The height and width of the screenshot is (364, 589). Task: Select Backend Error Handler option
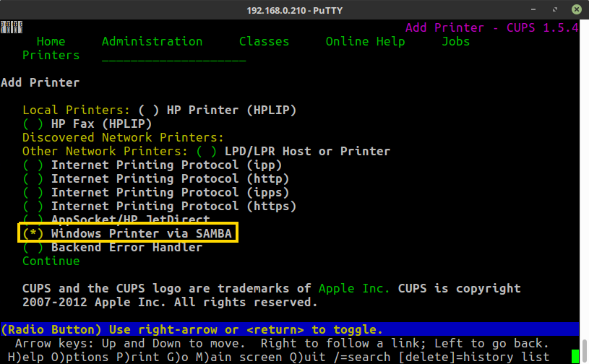33,248
